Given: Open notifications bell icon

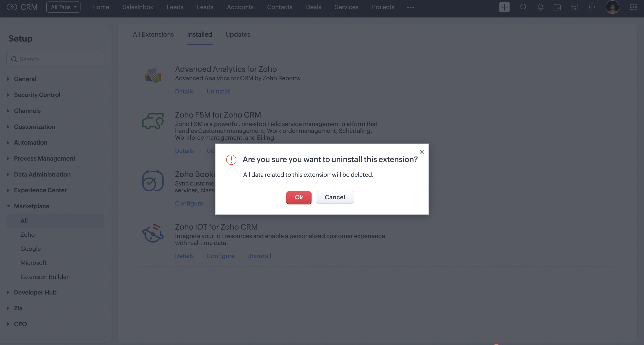Looking at the screenshot, I should [x=540, y=7].
